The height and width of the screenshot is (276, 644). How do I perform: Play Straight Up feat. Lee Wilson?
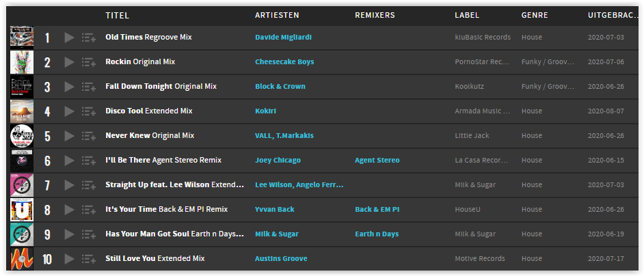click(70, 185)
